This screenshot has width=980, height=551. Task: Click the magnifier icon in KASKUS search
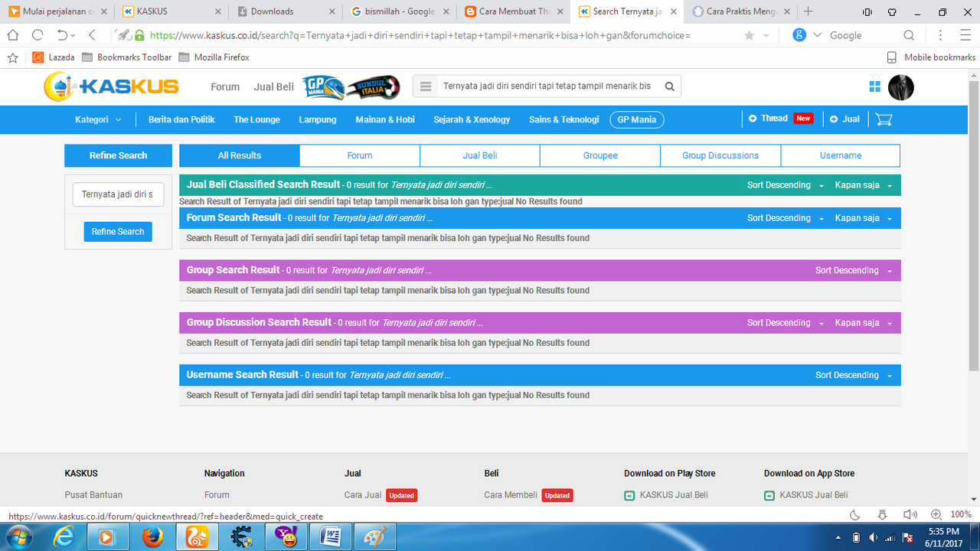(669, 86)
